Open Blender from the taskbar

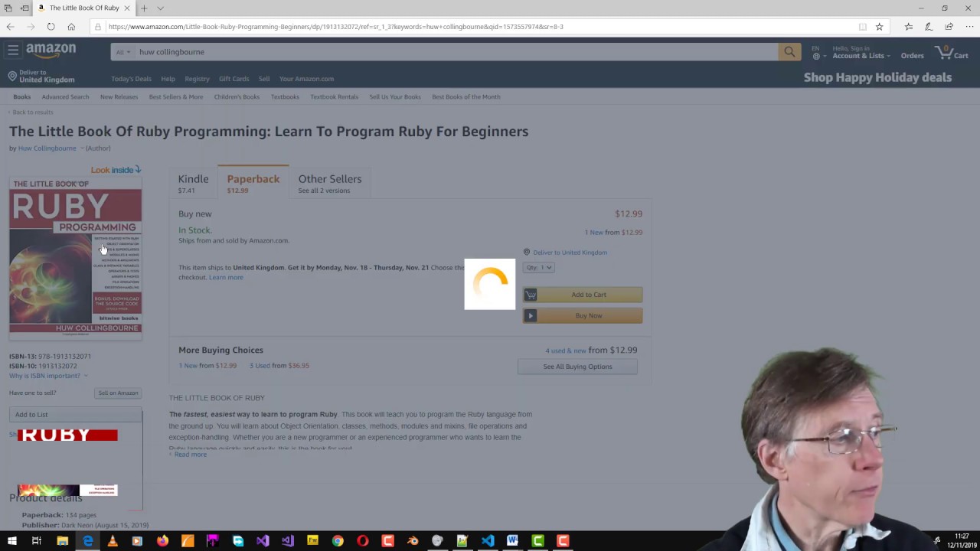coord(413,541)
